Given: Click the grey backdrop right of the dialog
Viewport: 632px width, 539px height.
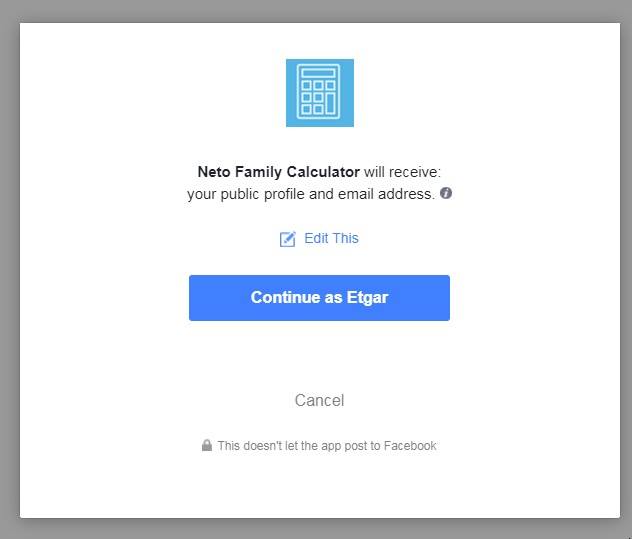Looking at the screenshot, I should (x=626, y=270).
